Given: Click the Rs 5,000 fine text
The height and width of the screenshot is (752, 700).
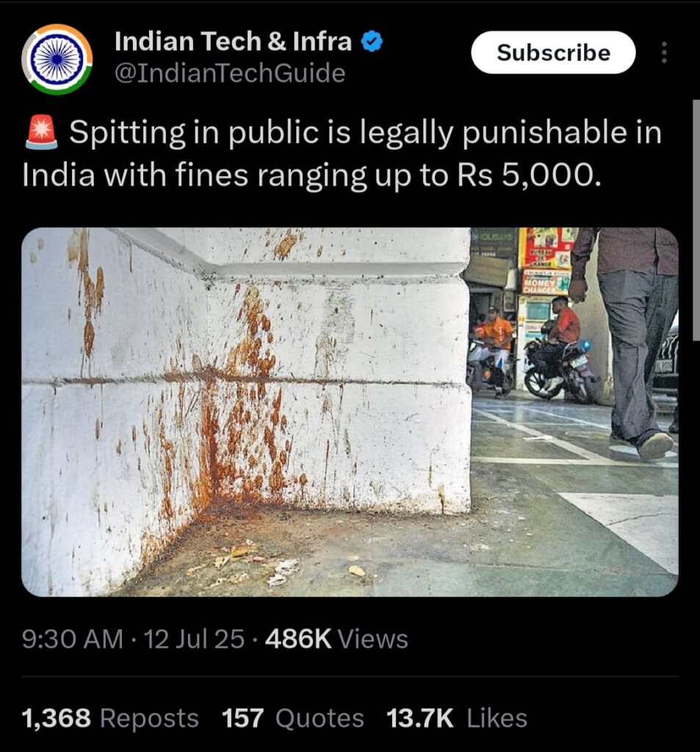Looking at the screenshot, I should tap(528, 175).
